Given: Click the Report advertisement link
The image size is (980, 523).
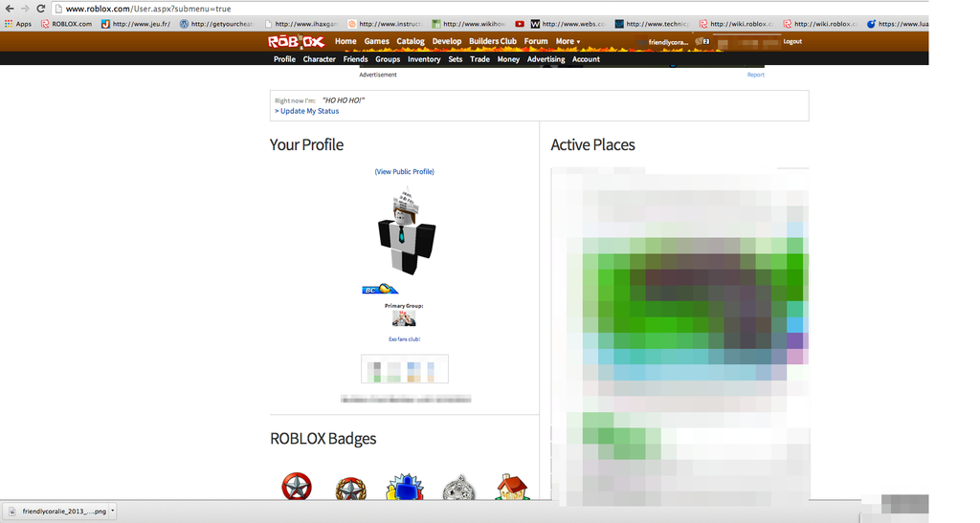Looking at the screenshot, I should coord(756,75).
